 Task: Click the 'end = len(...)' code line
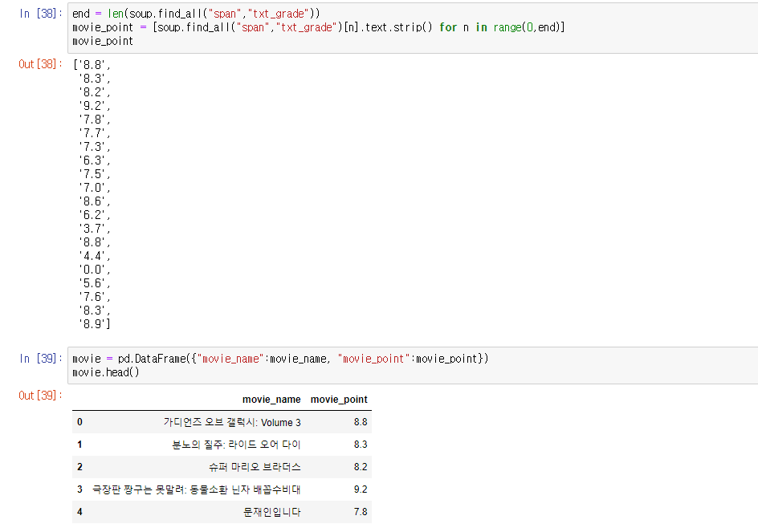click(196, 14)
